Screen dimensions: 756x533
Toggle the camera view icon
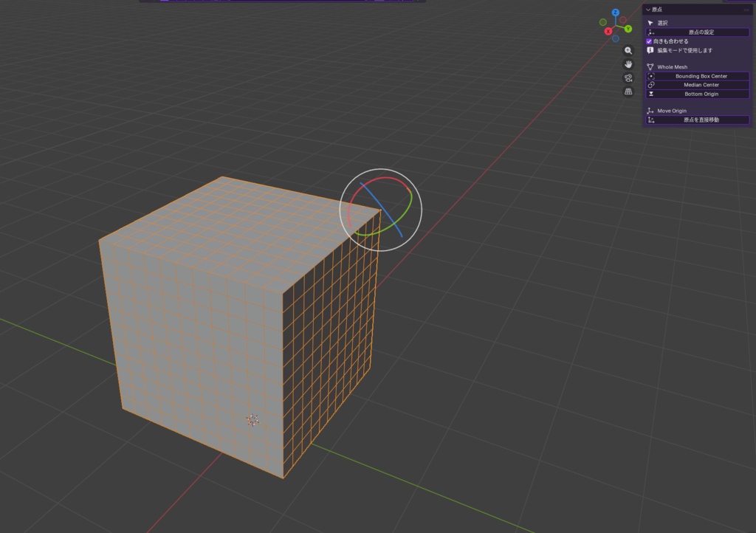(x=628, y=78)
